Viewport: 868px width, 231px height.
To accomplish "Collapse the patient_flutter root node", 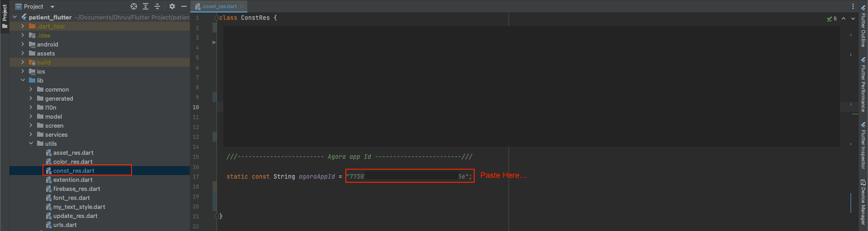I will pyautogui.click(x=15, y=17).
